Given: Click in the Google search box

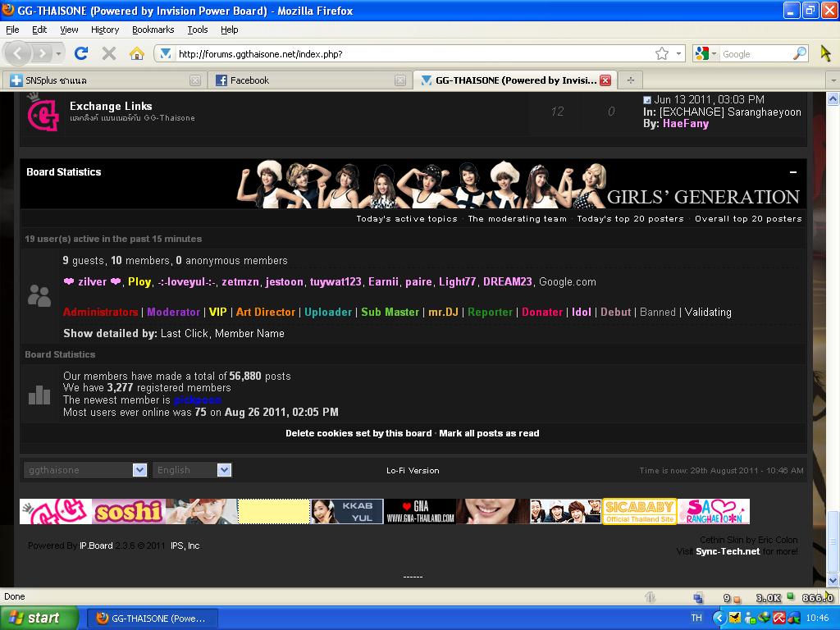Looking at the screenshot, I should click(756, 53).
